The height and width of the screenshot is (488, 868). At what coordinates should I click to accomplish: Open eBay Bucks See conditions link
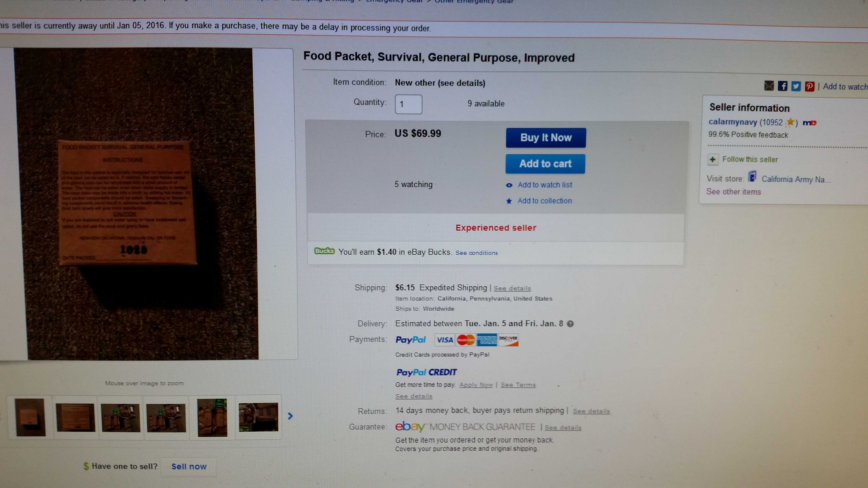[476, 253]
